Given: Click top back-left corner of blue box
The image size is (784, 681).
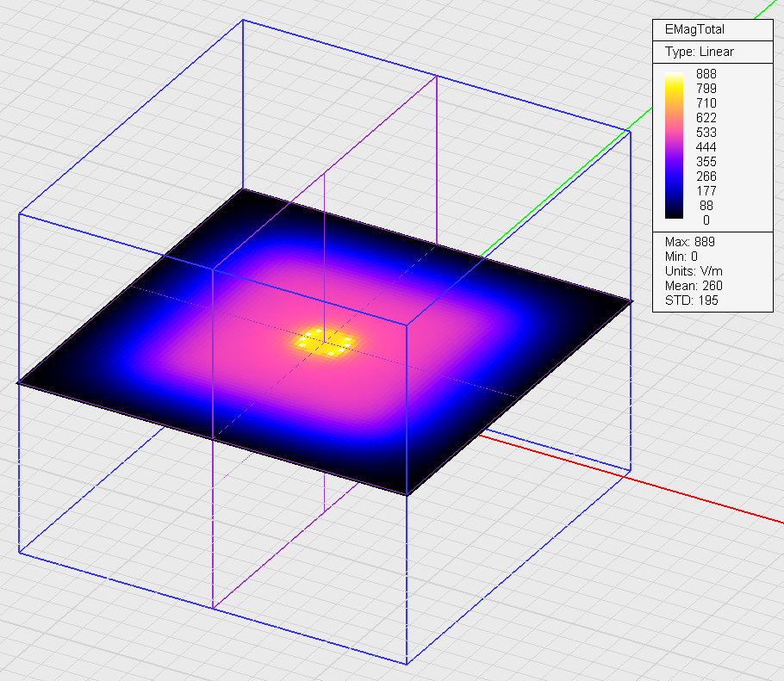Looking at the screenshot, I should coord(243,19).
